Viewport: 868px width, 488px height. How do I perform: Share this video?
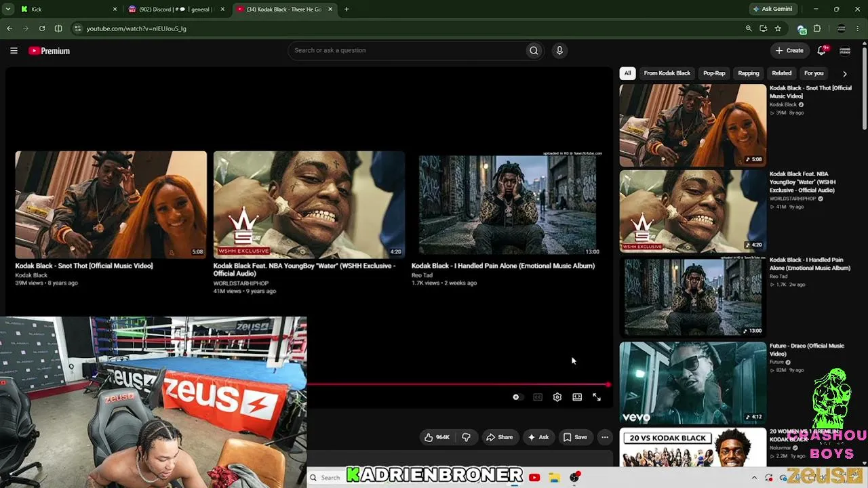[499, 437]
